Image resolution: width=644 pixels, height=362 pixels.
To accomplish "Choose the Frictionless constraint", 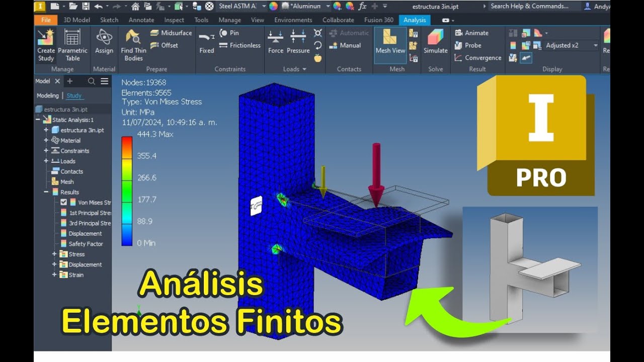I will click(x=240, y=45).
